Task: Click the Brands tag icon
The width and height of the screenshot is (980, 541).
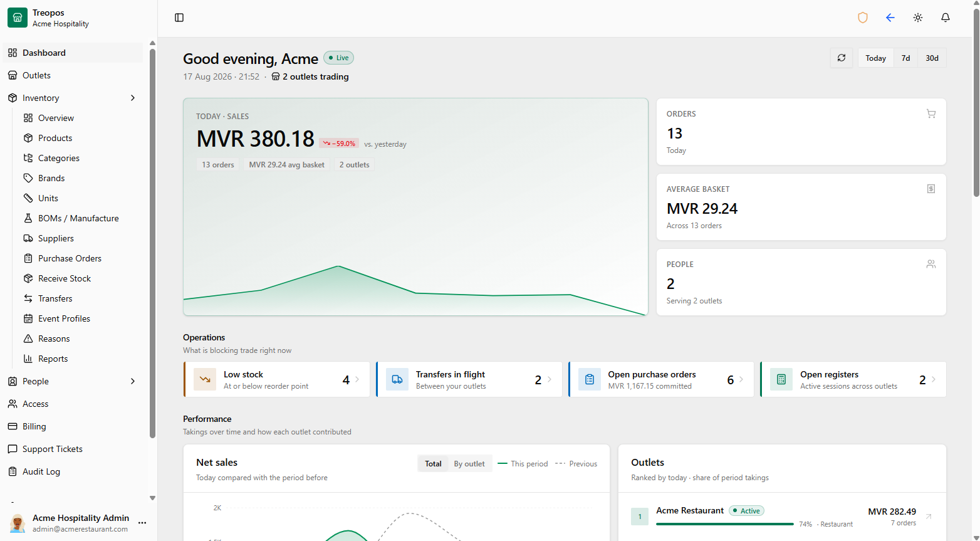Action: [28, 178]
